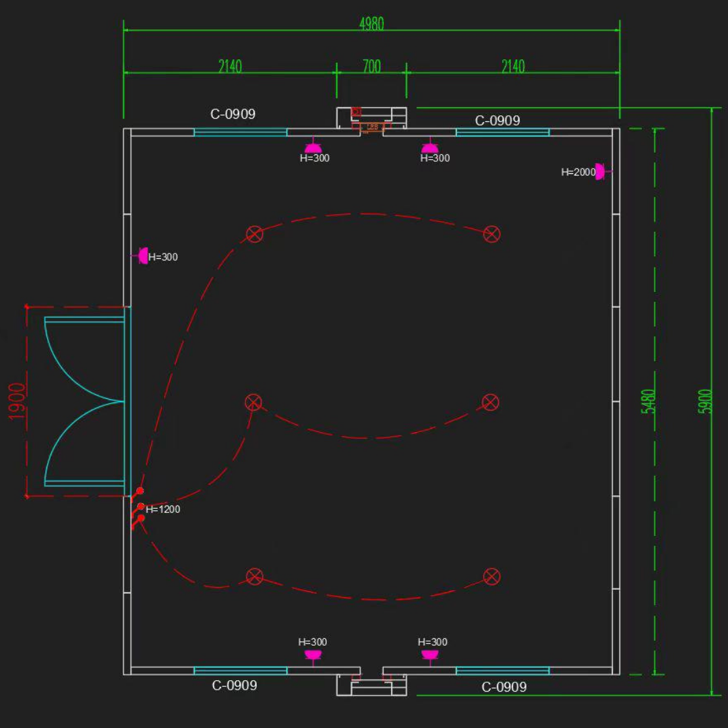Click the left 2140 dimension text
This screenshot has height=728, width=728.
click(x=231, y=66)
